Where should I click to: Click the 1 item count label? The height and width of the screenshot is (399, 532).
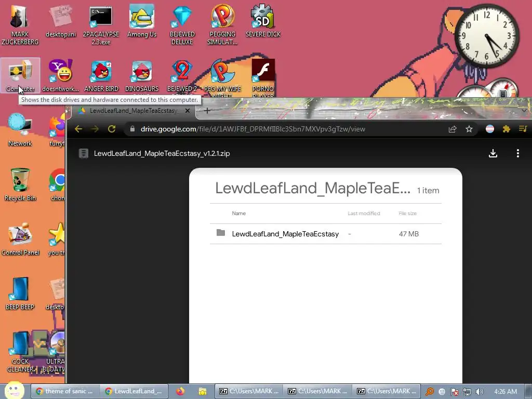pos(428,190)
